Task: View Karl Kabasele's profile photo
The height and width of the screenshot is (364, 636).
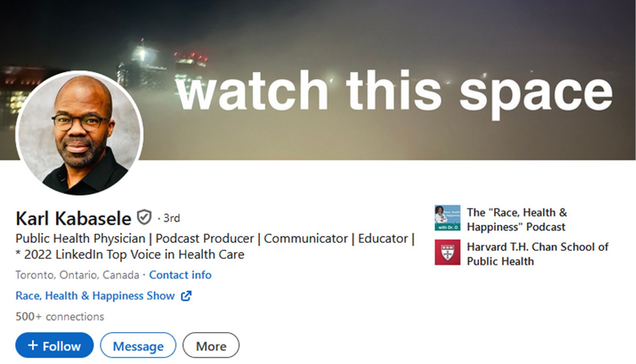Action: [x=79, y=134]
